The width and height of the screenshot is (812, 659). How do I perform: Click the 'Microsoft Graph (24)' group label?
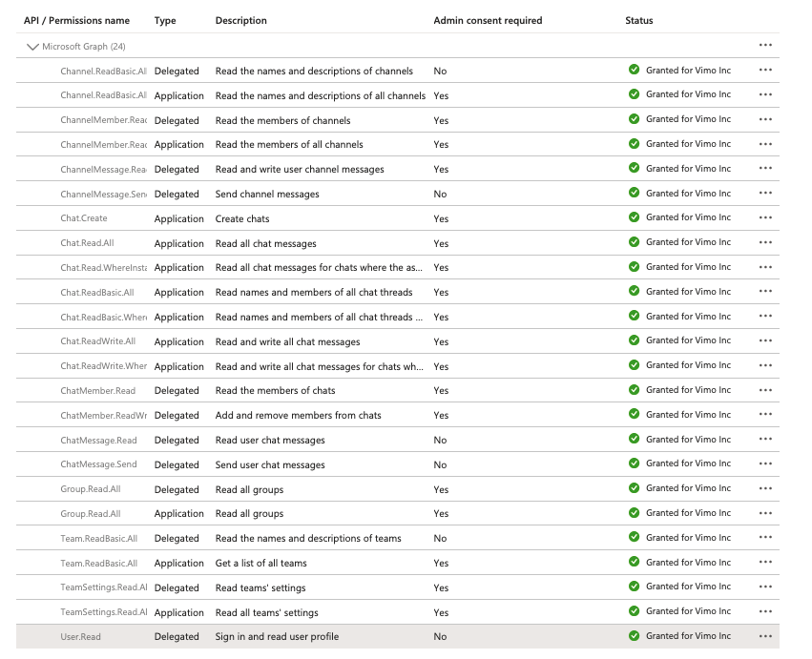[x=84, y=47]
